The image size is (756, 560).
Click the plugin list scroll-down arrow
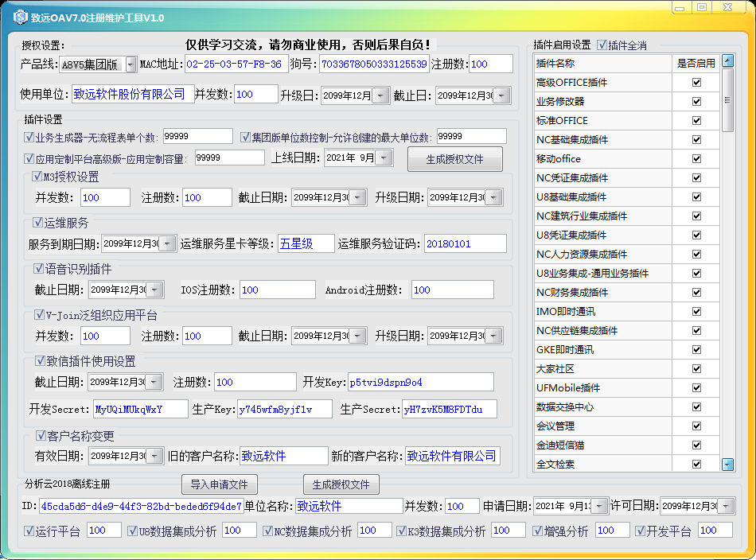pyautogui.click(x=727, y=464)
